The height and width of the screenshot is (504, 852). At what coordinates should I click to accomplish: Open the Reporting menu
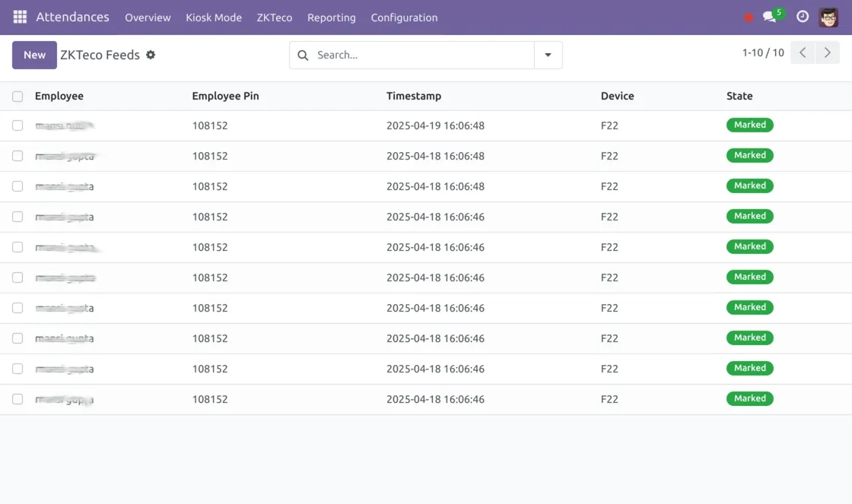(331, 17)
